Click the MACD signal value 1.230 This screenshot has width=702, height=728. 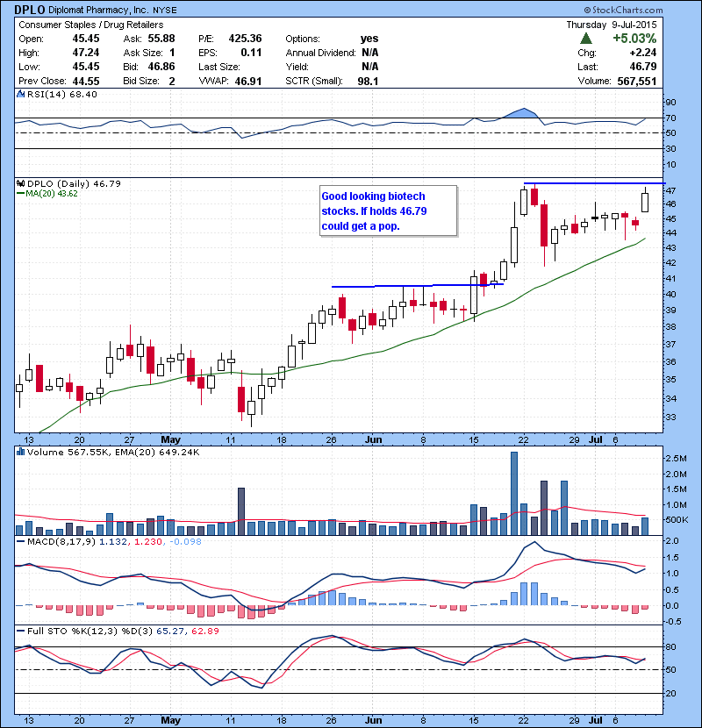pos(148,541)
